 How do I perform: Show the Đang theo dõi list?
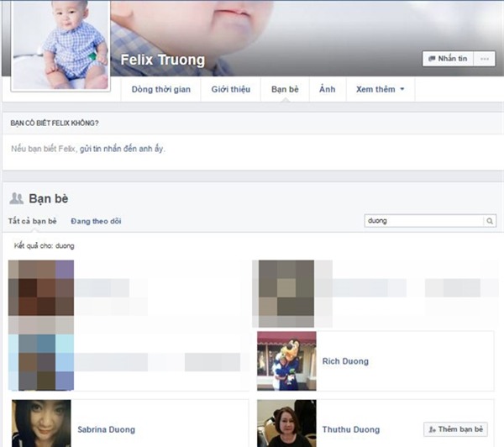(96, 221)
